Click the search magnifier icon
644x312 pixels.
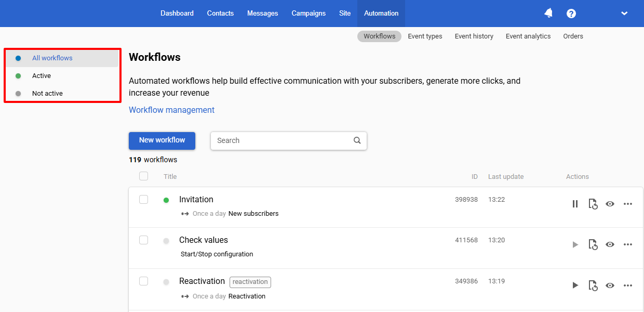click(x=357, y=140)
